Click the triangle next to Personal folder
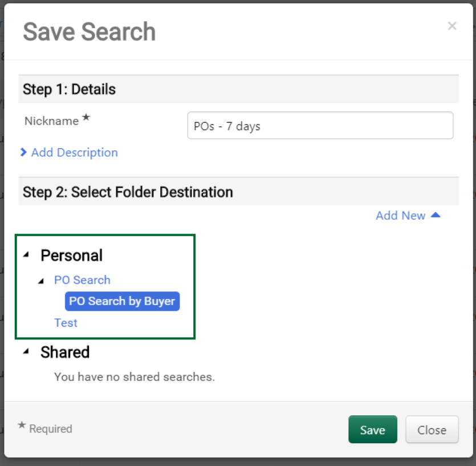 click(26, 255)
